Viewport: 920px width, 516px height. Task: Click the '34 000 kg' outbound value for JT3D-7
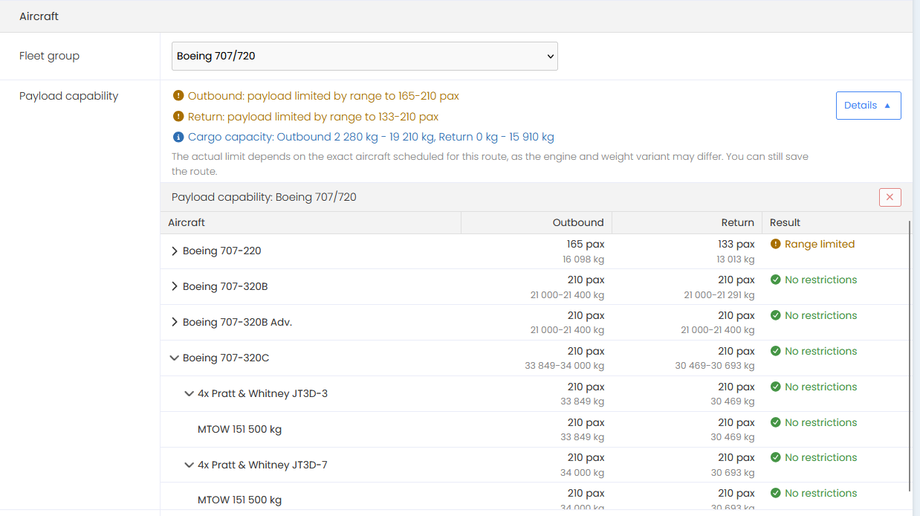tap(582, 473)
